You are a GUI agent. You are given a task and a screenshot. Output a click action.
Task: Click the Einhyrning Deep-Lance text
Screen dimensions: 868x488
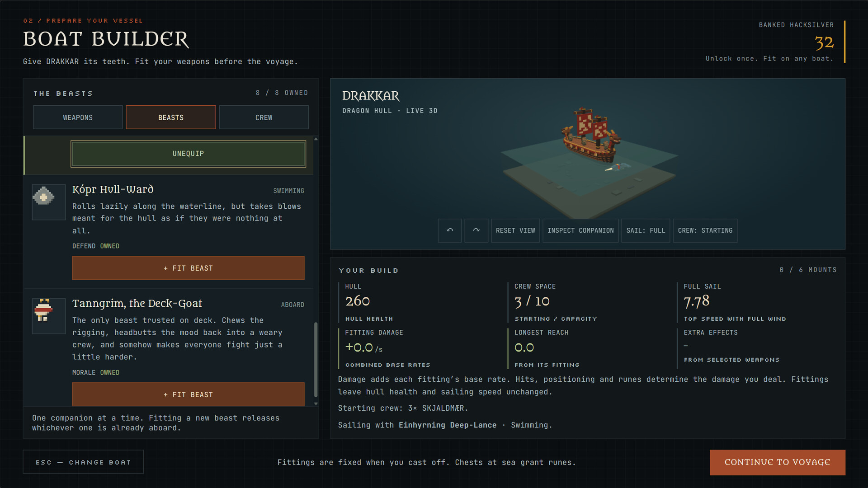point(448,425)
